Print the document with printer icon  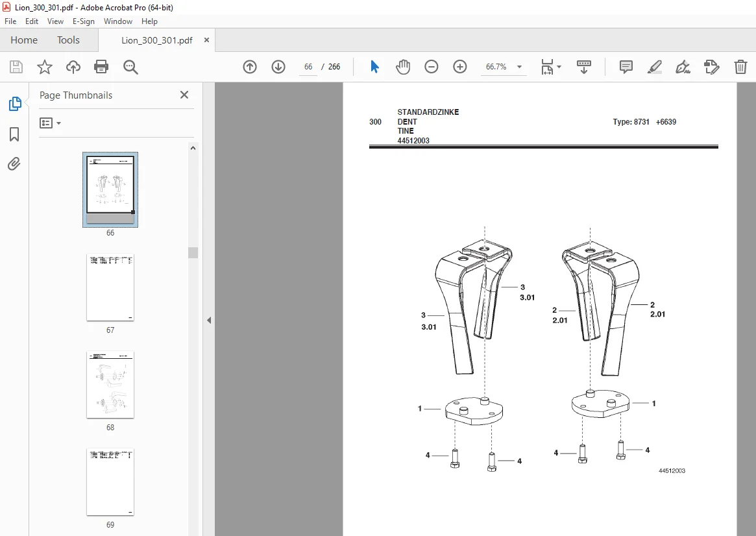[101, 67]
